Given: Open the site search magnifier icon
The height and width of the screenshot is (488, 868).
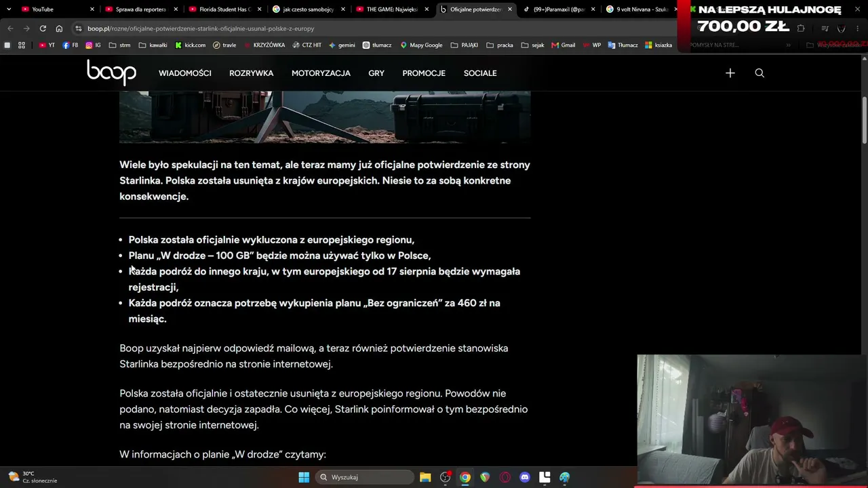Looking at the screenshot, I should 759,73.
